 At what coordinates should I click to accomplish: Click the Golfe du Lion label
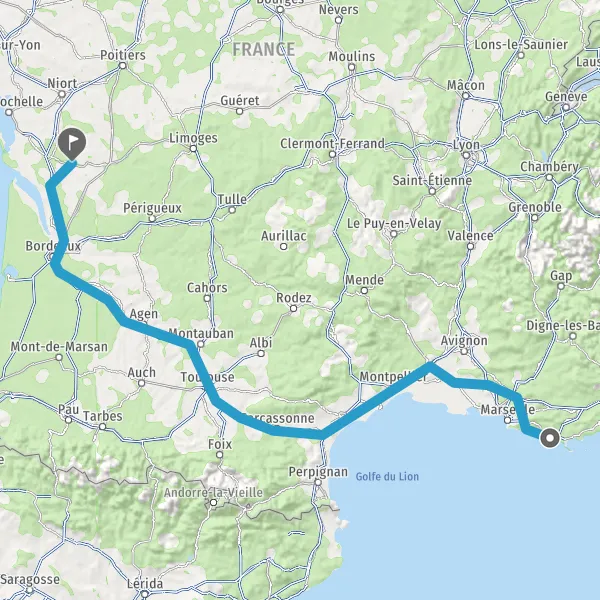click(387, 476)
